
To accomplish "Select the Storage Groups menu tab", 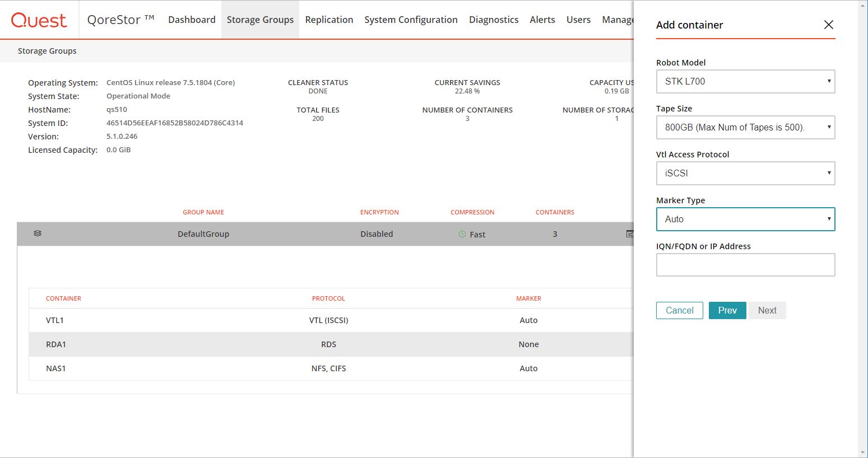I will 260,20.
